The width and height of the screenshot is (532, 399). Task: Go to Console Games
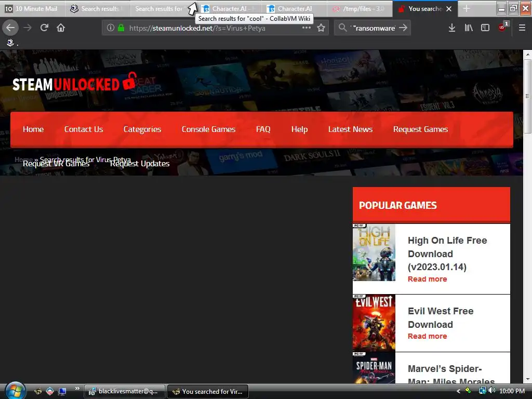[x=208, y=129]
